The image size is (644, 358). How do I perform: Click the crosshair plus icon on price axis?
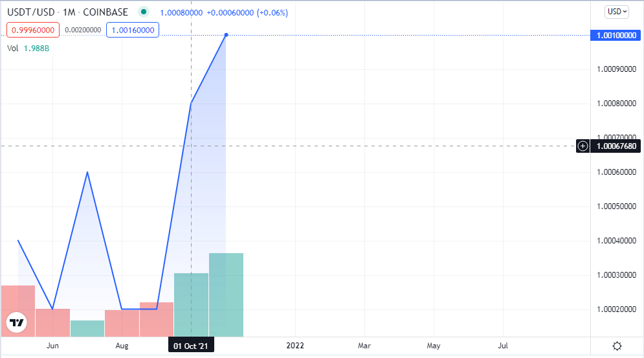point(583,146)
